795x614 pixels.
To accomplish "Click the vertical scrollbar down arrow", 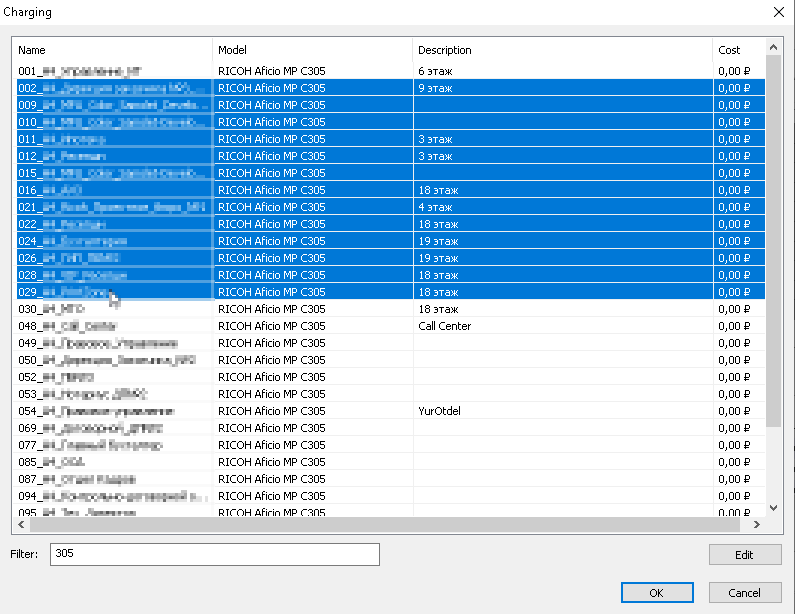I will point(773,507).
